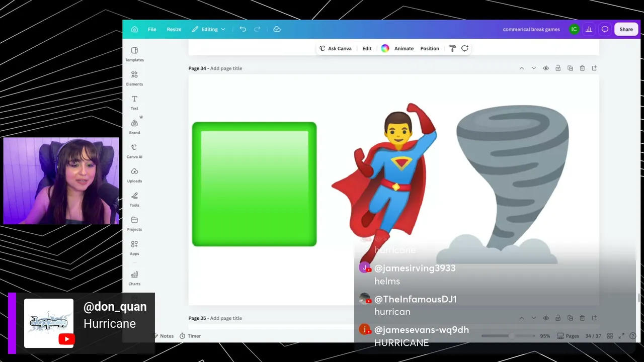
Task: Open the Charts panel
Action: (x=134, y=278)
